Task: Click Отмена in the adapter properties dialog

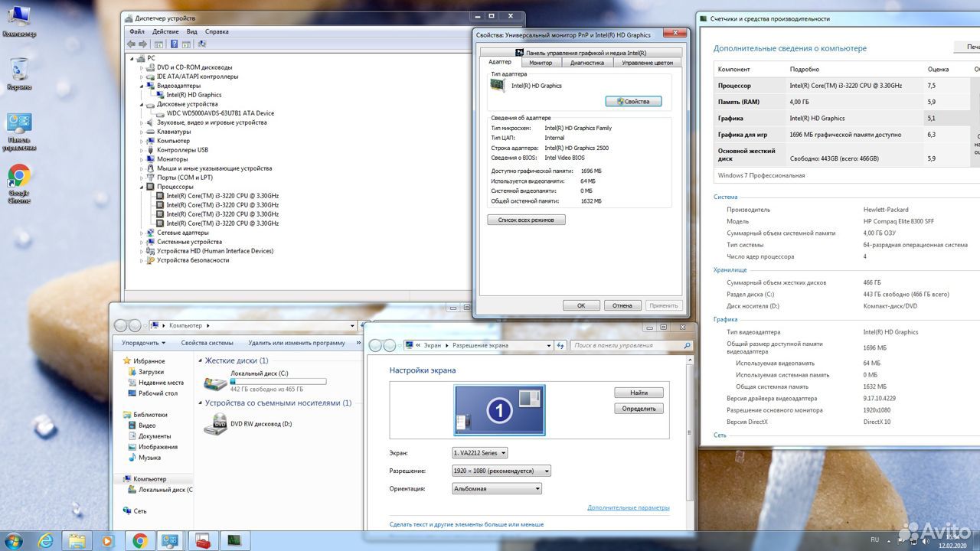Action: (622, 305)
